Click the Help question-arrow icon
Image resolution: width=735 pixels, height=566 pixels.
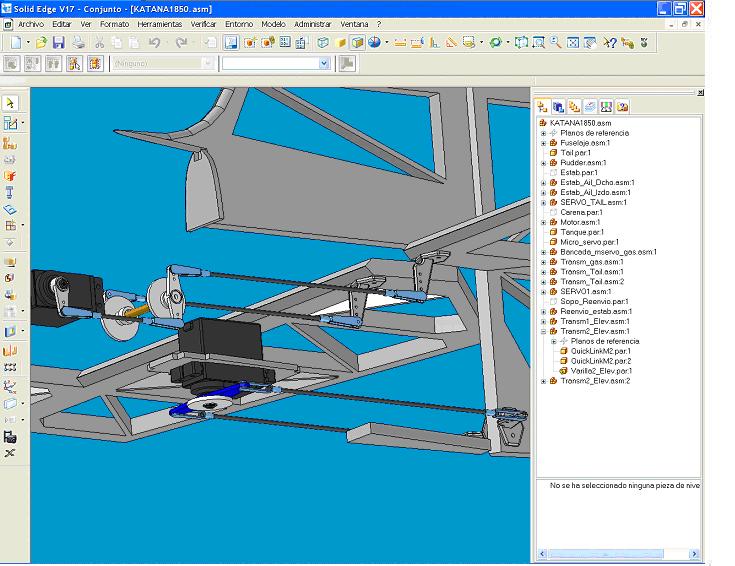[x=609, y=43]
